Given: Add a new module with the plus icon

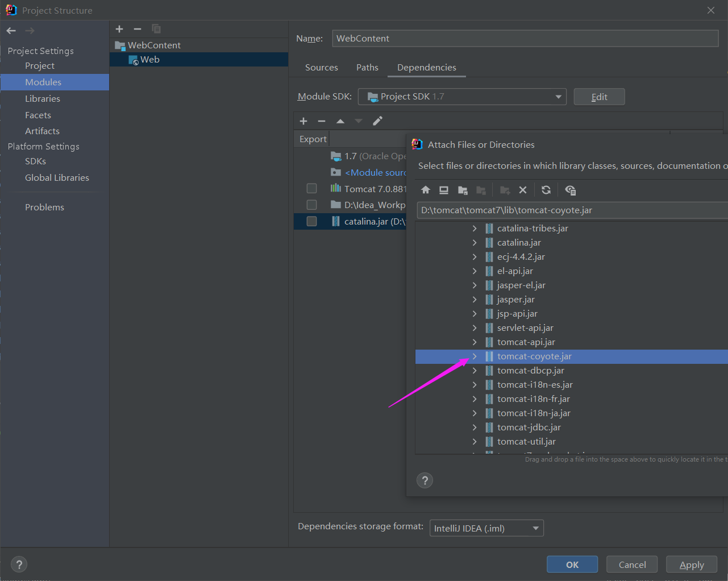Looking at the screenshot, I should pos(119,29).
